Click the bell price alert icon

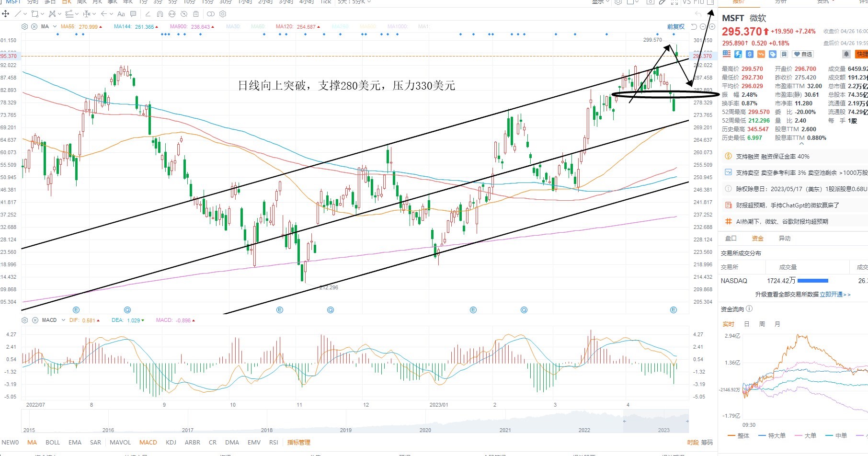846,54
